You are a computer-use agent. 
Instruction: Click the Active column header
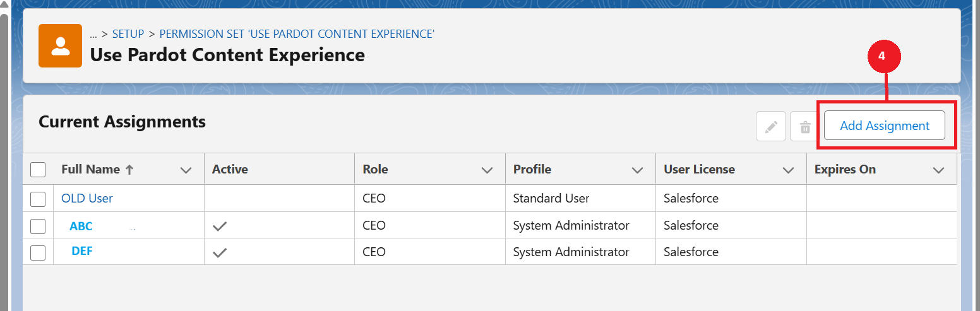[230, 169]
